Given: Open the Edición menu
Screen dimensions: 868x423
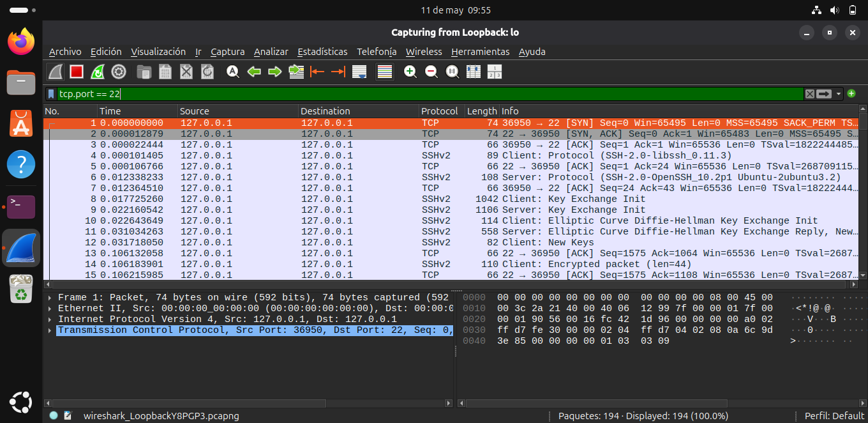Looking at the screenshot, I should click(106, 52).
